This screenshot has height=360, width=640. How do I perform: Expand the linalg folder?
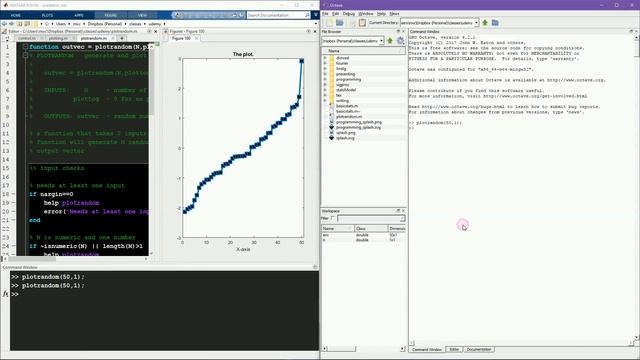[325, 69]
